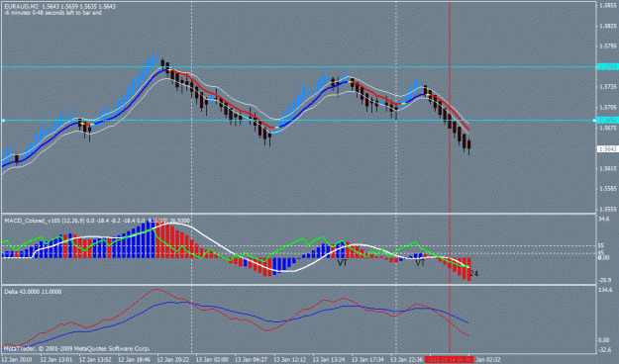Image resolution: width=619 pixels, height=364 pixels.
Task: Click the white 1.5643 current price tag
Action: (x=608, y=149)
